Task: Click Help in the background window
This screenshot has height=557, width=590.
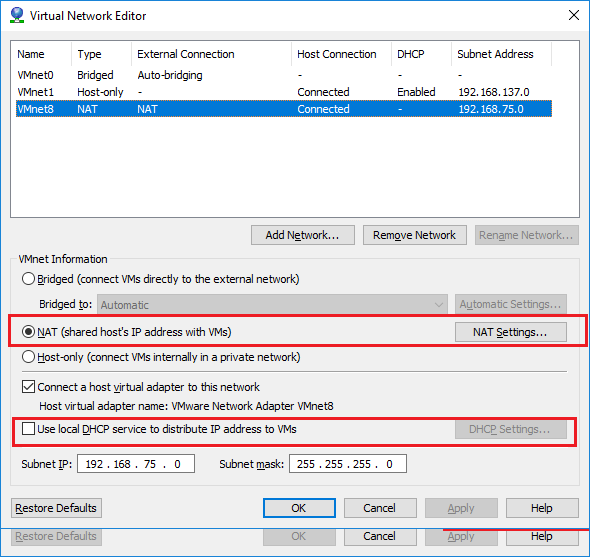Action: pos(542,537)
